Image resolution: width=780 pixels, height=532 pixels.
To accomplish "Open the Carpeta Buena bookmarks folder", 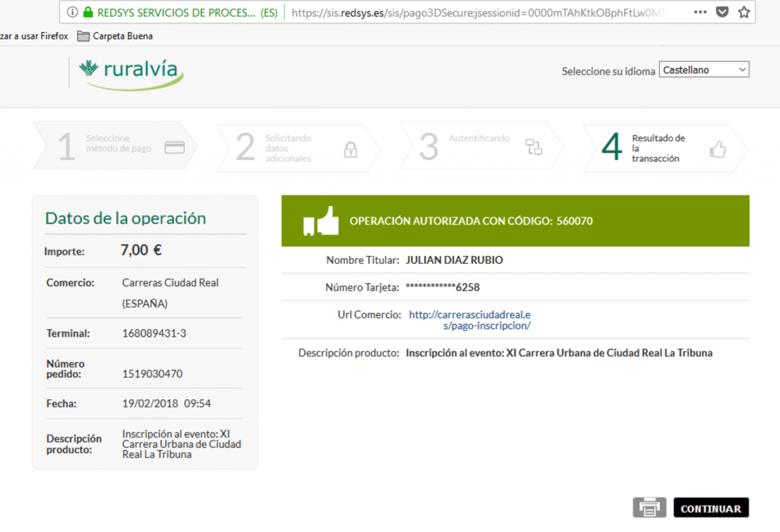I will tap(115, 36).
